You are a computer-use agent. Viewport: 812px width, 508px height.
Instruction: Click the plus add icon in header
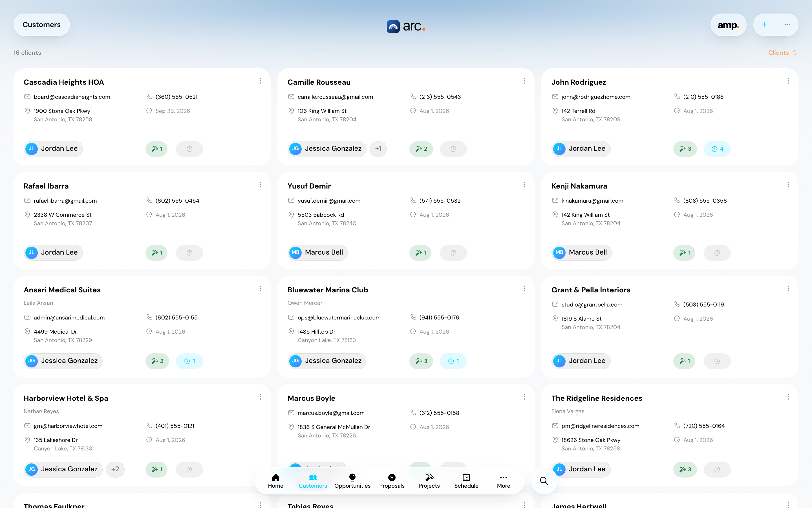point(764,25)
